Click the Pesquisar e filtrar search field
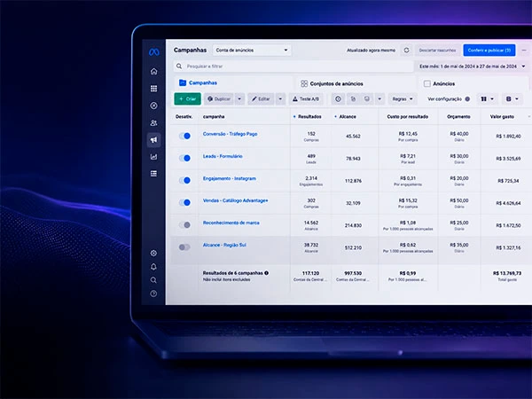 [x=293, y=66]
